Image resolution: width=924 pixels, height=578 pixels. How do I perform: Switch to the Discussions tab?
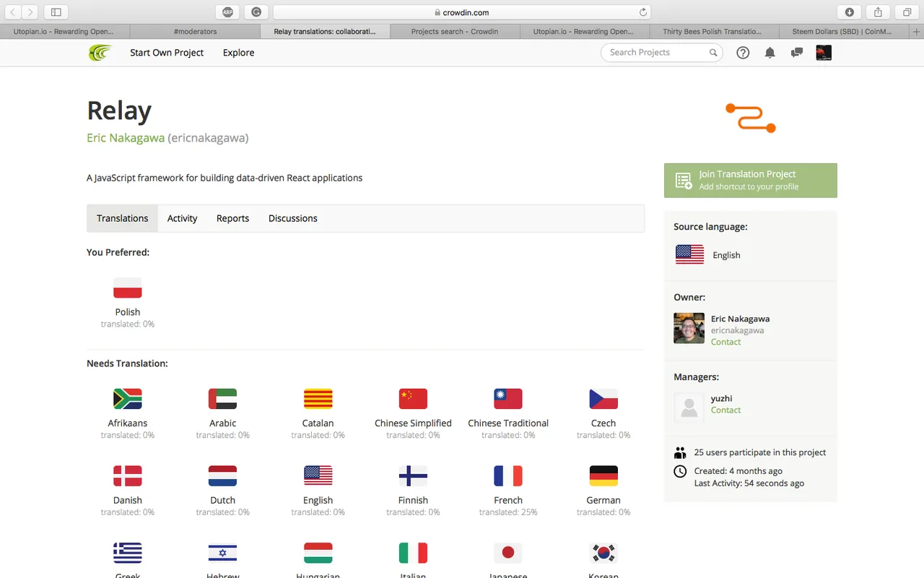[293, 218]
